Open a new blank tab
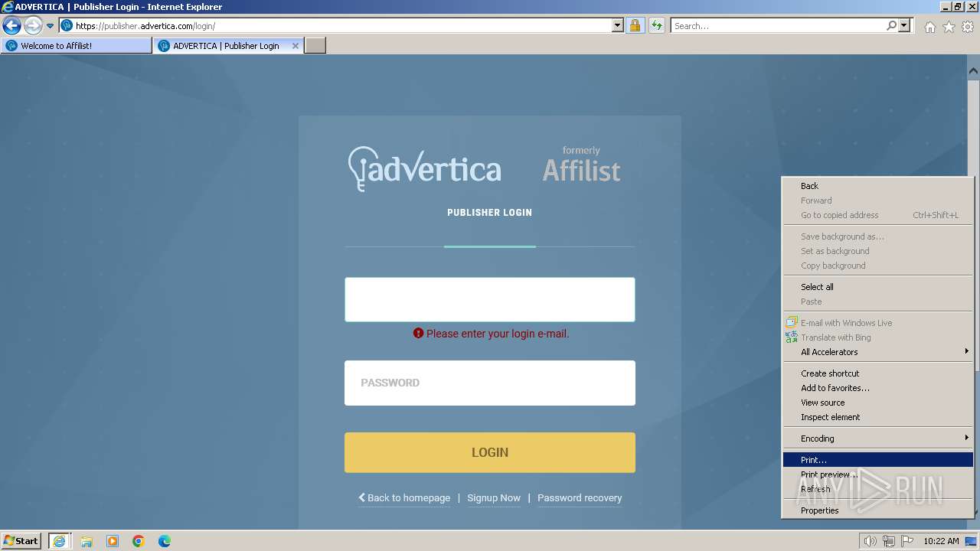Viewport: 980px width, 551px height. tap(315, 46)
